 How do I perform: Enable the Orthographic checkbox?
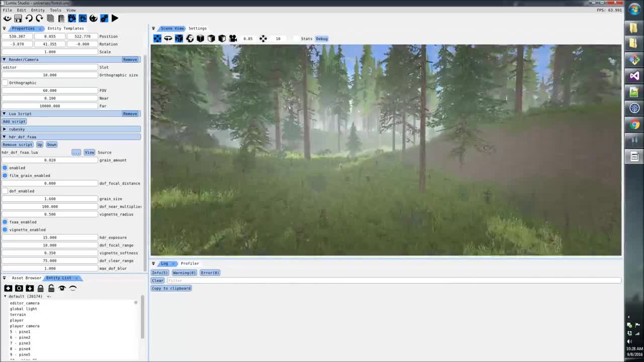(5, 83)
